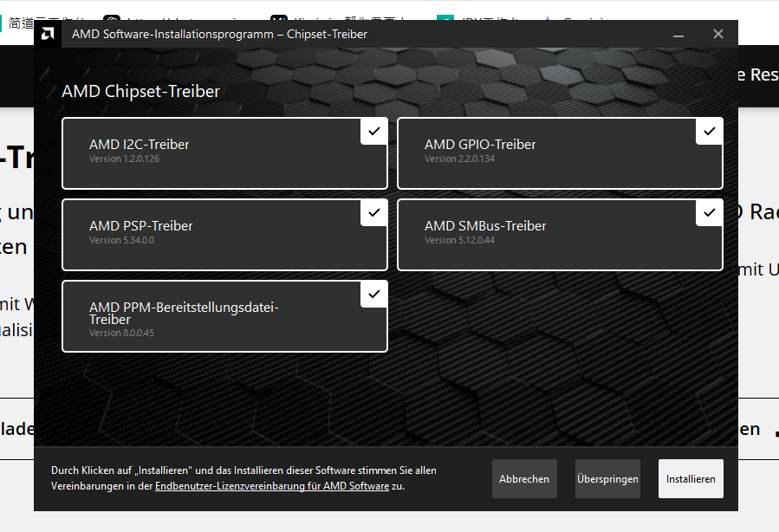Click the AMD Chipset-Treiber heading
This screenshot has height=532, width=779.
tap(140, 91)
